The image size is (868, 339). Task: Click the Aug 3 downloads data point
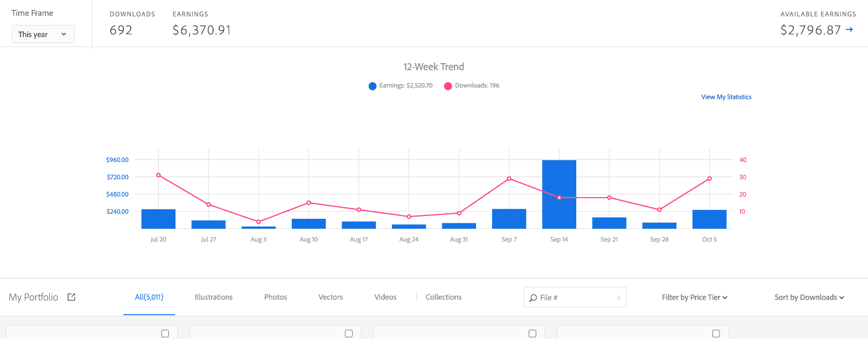259,222
